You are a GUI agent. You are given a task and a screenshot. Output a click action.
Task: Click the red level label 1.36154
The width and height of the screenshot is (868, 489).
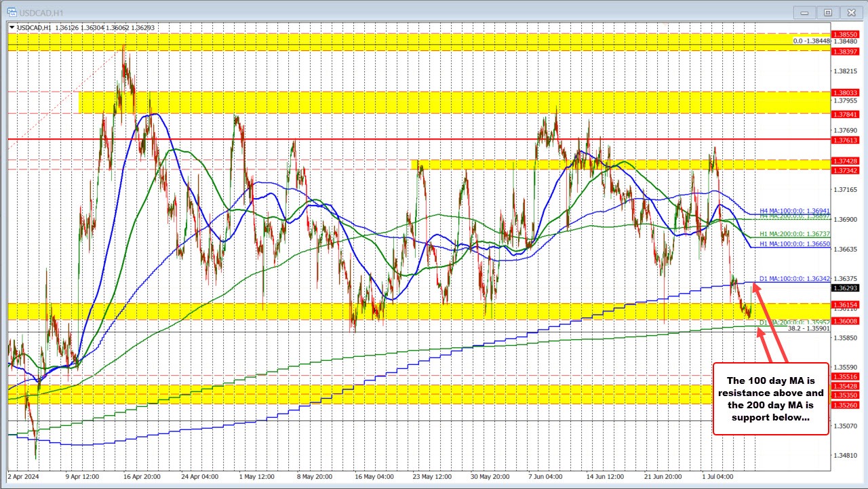click(846, 305)
